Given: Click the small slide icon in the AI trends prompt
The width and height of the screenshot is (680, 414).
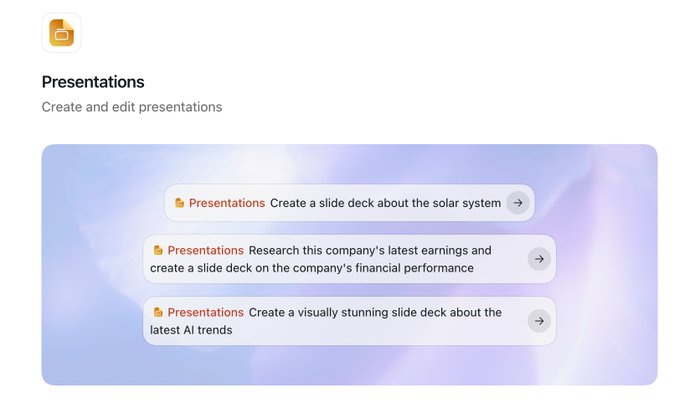Looking at the screenshot, I should tap(158, 312).
